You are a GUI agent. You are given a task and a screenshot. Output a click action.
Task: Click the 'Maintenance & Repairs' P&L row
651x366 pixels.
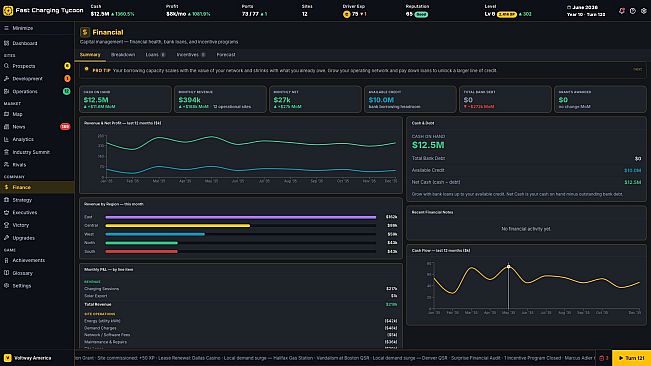[240, 342]
